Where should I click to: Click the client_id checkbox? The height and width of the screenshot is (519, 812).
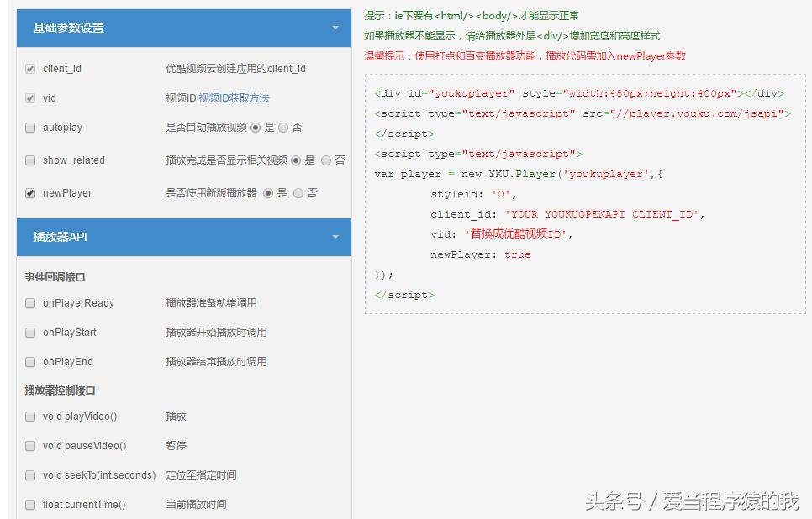point(30,69)
